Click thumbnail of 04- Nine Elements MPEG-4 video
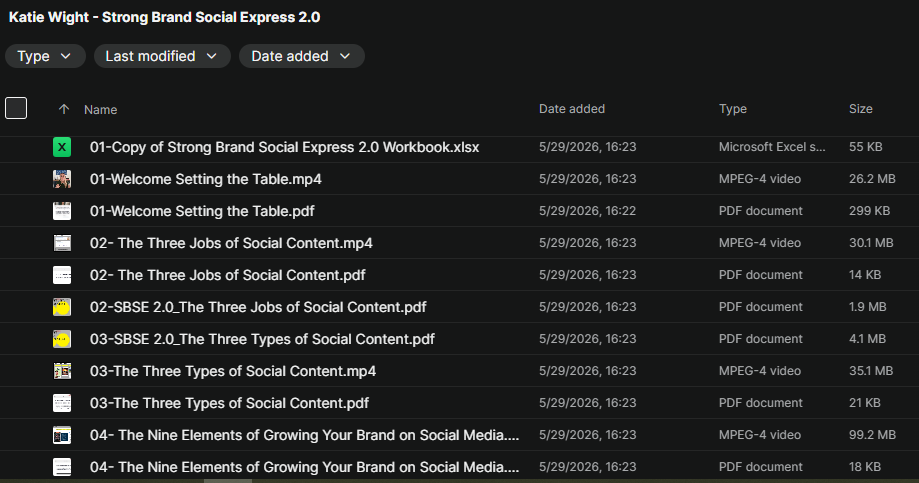The image size is (919, 483). point(62,435)
